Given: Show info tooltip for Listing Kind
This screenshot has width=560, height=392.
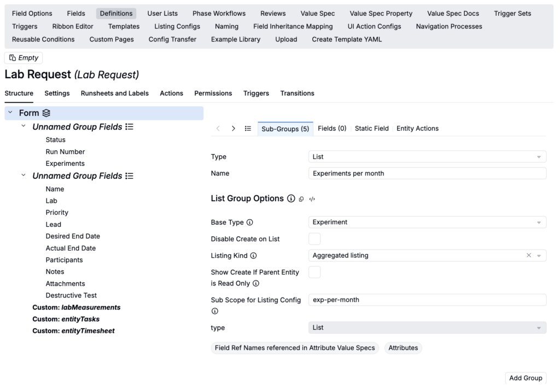Looking at the screenshot, I should [253, 256].
